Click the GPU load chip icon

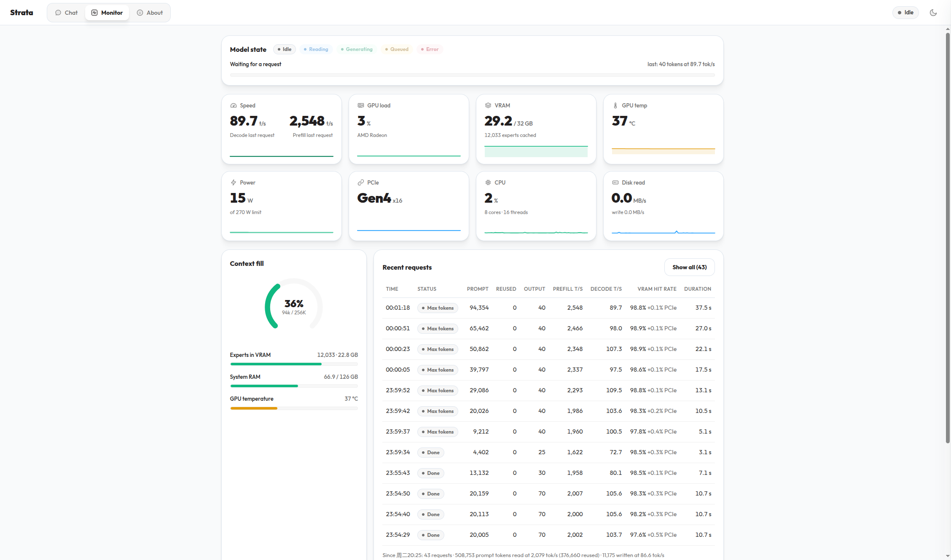[x=361, y=105]
